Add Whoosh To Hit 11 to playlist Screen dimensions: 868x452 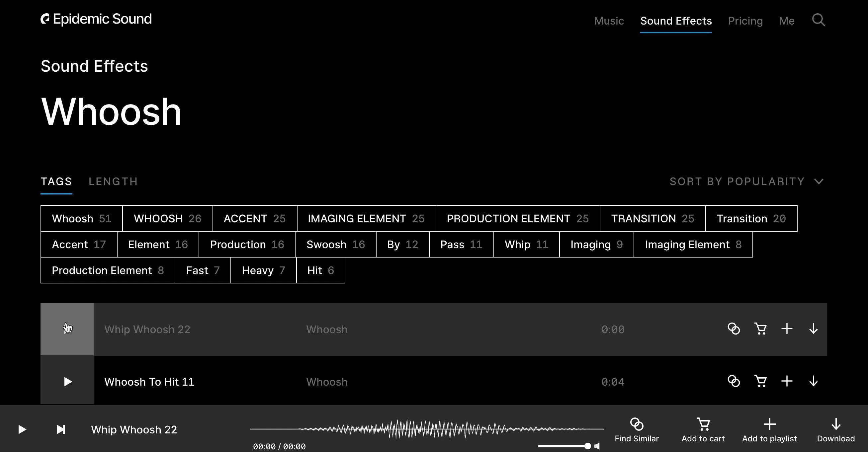click(787, 381)
